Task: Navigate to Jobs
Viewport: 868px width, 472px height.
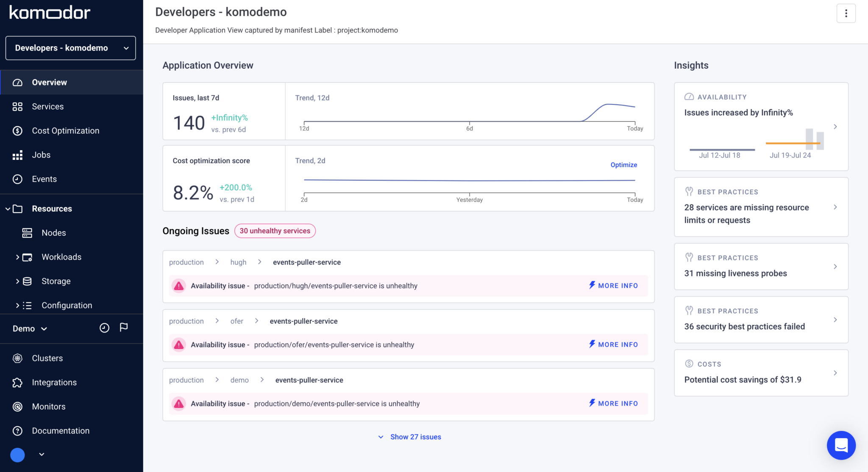Action: pos(72,155)
